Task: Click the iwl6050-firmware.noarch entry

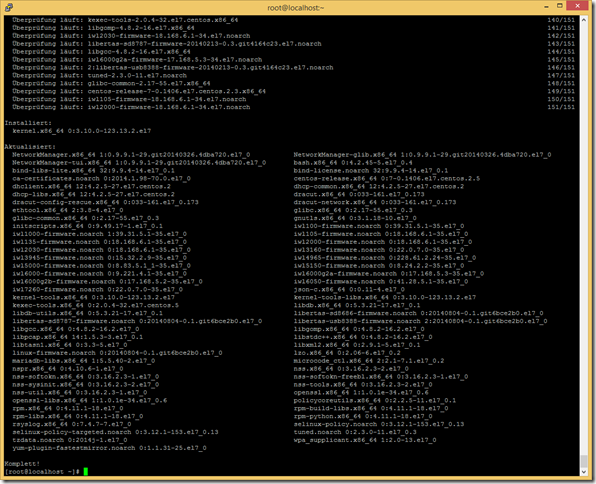Action: 380,282
